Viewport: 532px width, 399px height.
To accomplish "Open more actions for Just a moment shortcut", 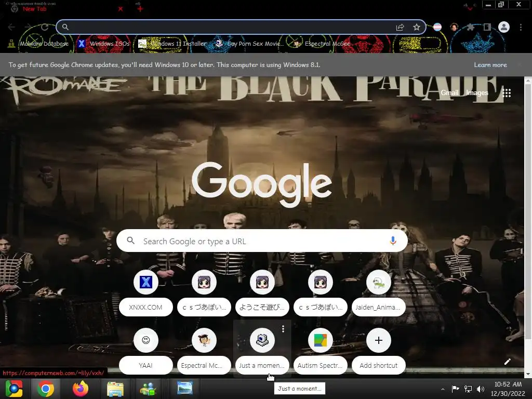I will click(x=283, y=328).
